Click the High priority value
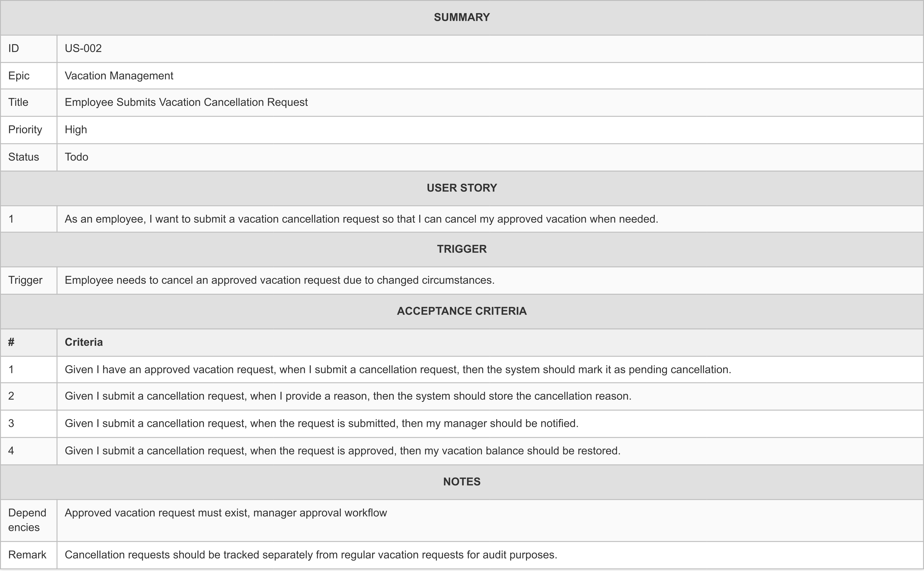The height and width of the screenshot is (571, 924). (76, 130)
